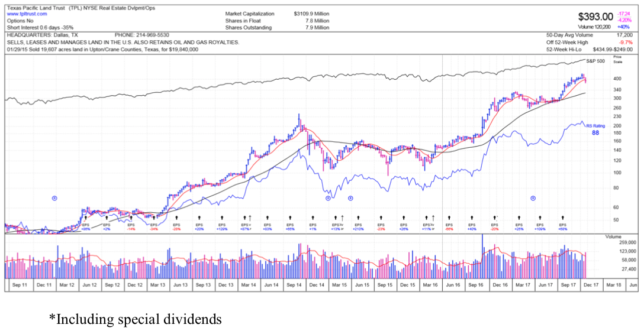Click the earnings arrow above EPS +109%
The width and height of the screenshot is (644, 331).
[540, 218]
